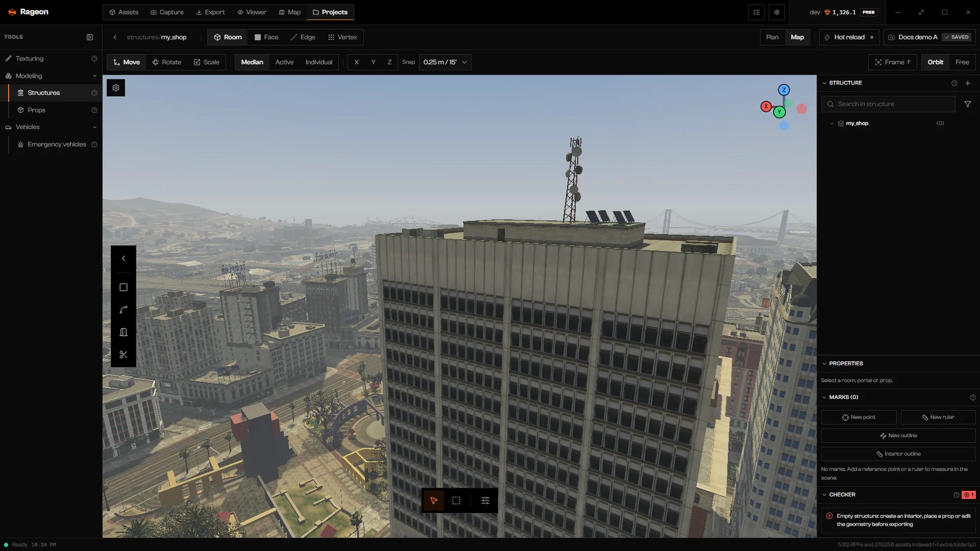This screenshot has height=551, width=980.
Task: Collapse the Modeling section
Action: point(94,76)
